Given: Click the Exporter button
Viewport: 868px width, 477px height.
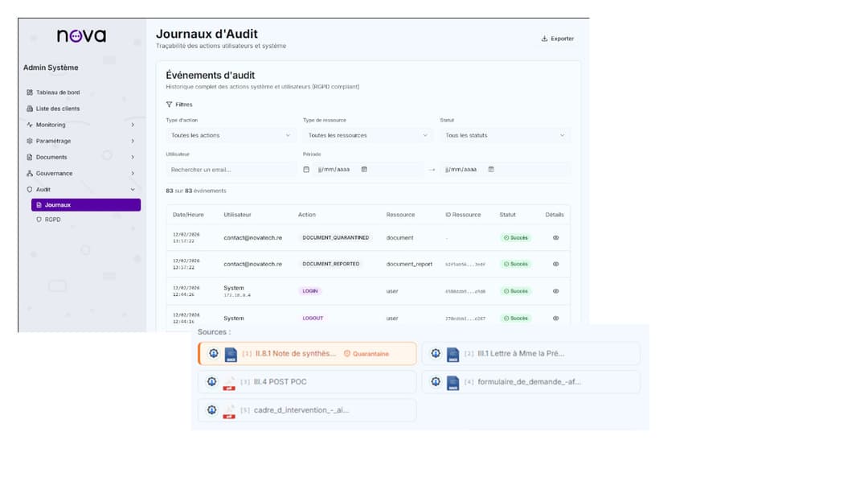Looking at the screenshot, I should pyautogui.click(x=556, y=38).
